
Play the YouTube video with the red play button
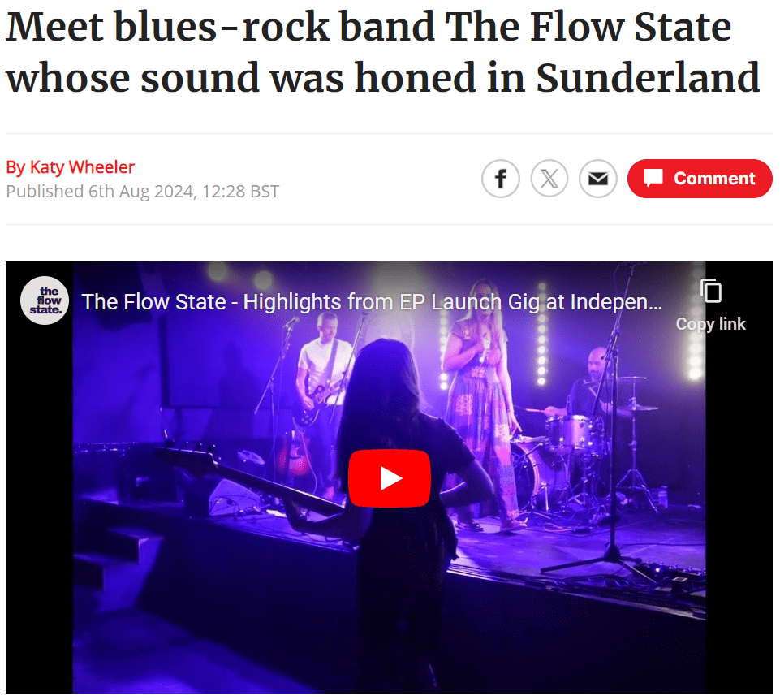click(x=390, y=478)
